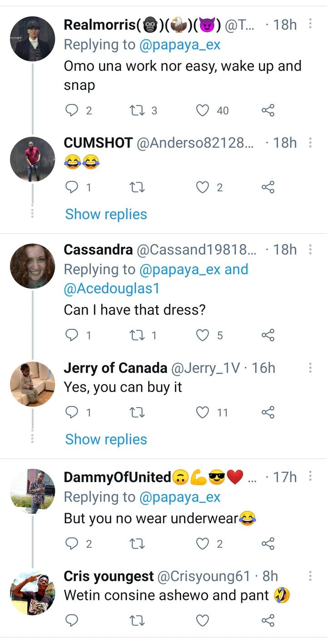This screenshot has height=644, width=327.
Task: Open @papaya_ex mention in DammyOfUnited's tweet
Action: [180, 497]
